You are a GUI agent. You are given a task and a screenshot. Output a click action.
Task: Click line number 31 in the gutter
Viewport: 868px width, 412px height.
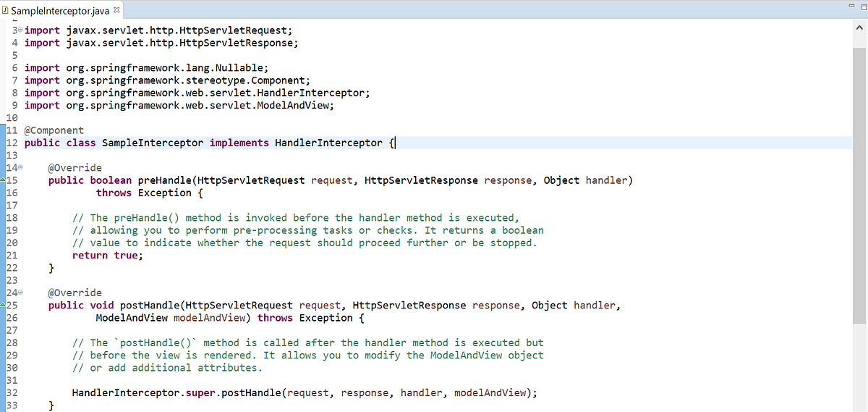click(12, 380)
